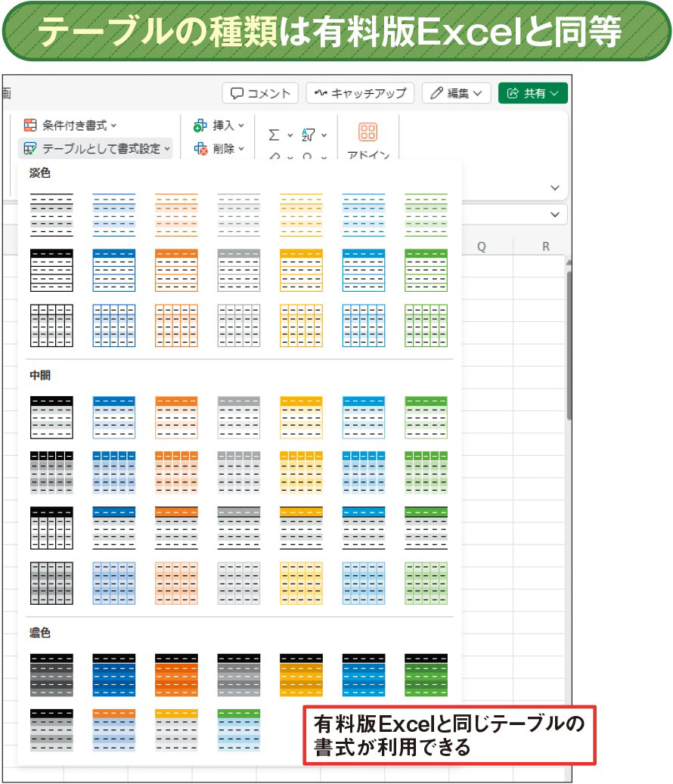Image resolution: width=673 pixels, height=784 pixels.
Task: Pick light yellow-header outlined table style
Action: [x=301, y=271]
